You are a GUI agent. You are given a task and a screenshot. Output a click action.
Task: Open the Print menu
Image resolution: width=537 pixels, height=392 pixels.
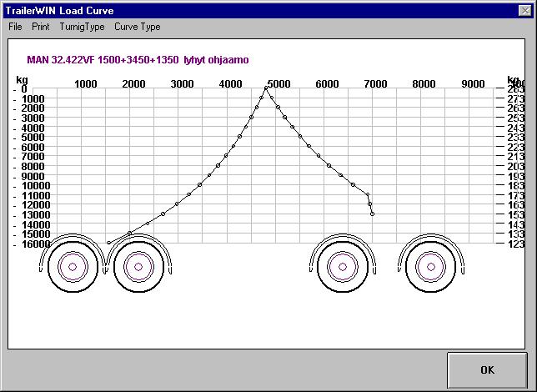pos(41,27)
